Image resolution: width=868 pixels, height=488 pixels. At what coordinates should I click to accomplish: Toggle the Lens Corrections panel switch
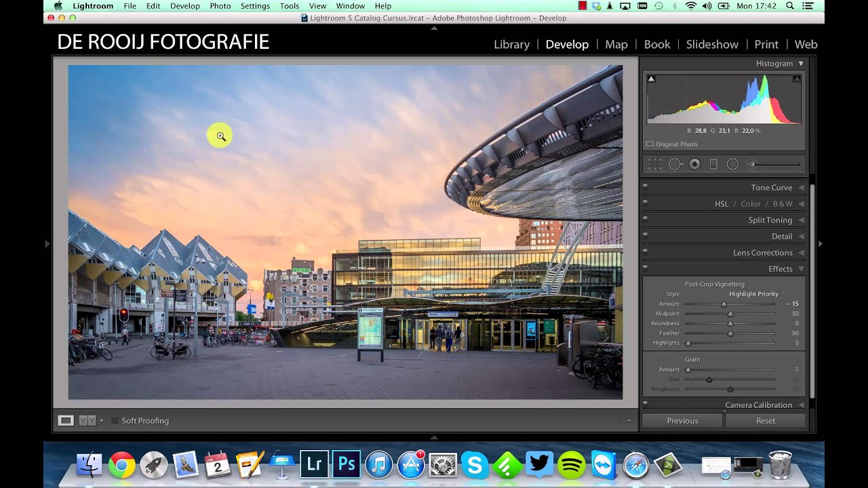645,251
